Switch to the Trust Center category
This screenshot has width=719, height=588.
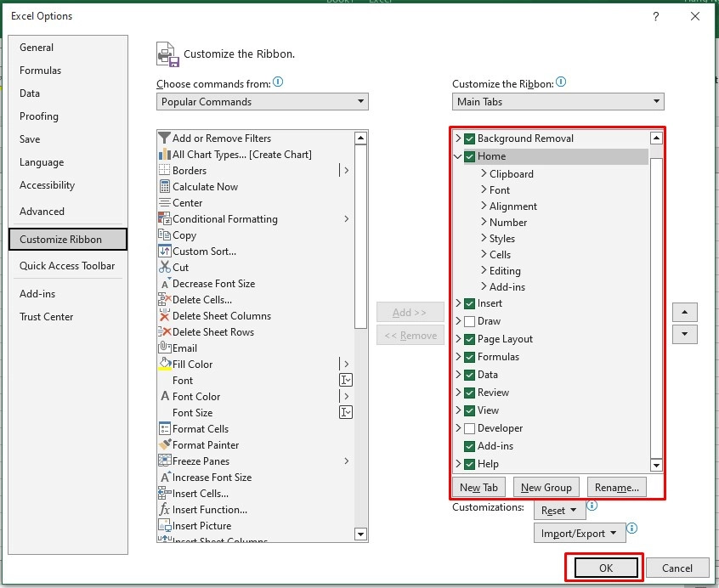[x=47, y=317]
